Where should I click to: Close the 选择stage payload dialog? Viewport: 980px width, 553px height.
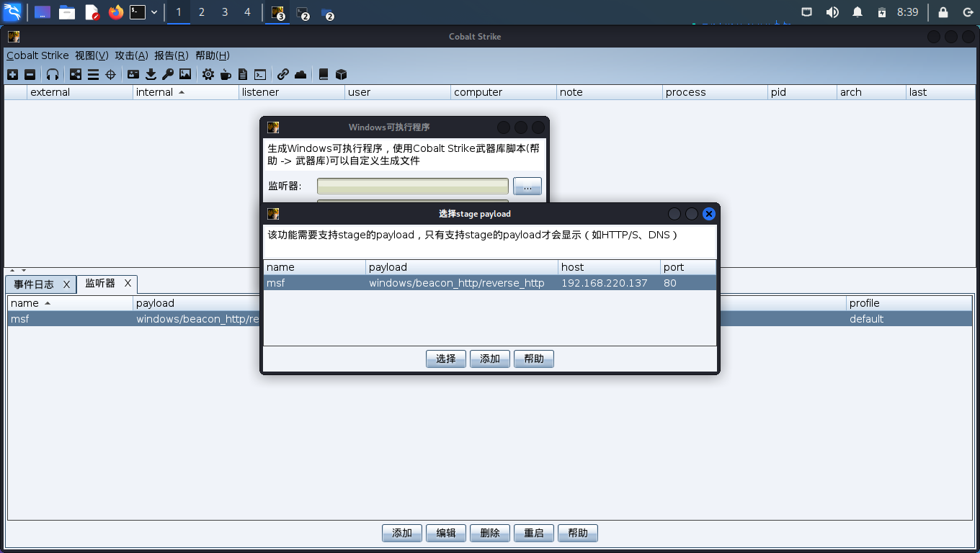[709, 214]
